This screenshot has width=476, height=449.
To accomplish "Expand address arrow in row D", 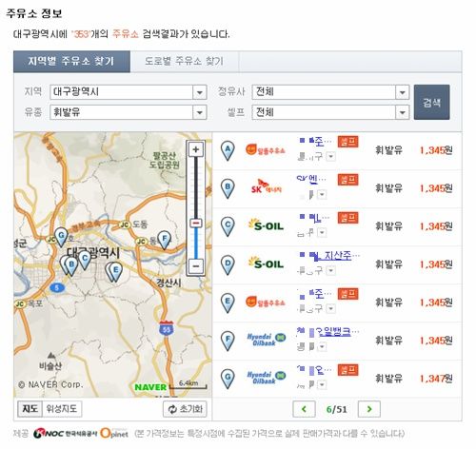I will [x=331, y=270].
